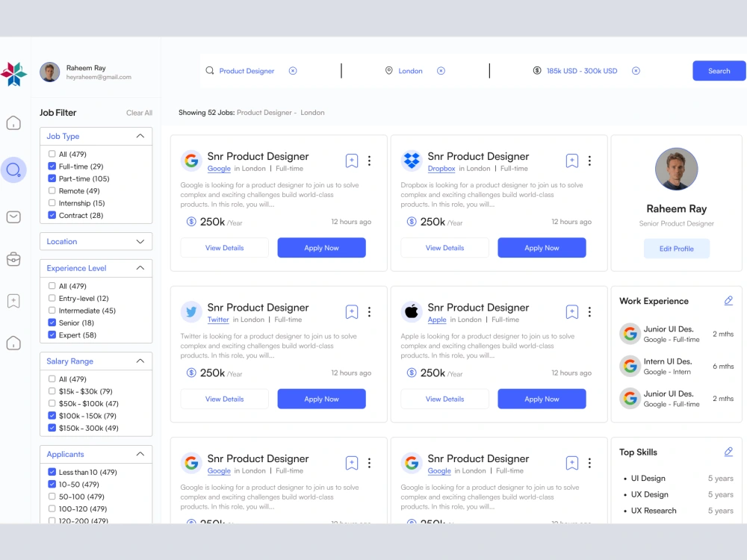Viewport: 747px width, 560px height.
Task: Edit the Top Skills section pencil icon
Action: pyautogui.click(x=728, y=452)
